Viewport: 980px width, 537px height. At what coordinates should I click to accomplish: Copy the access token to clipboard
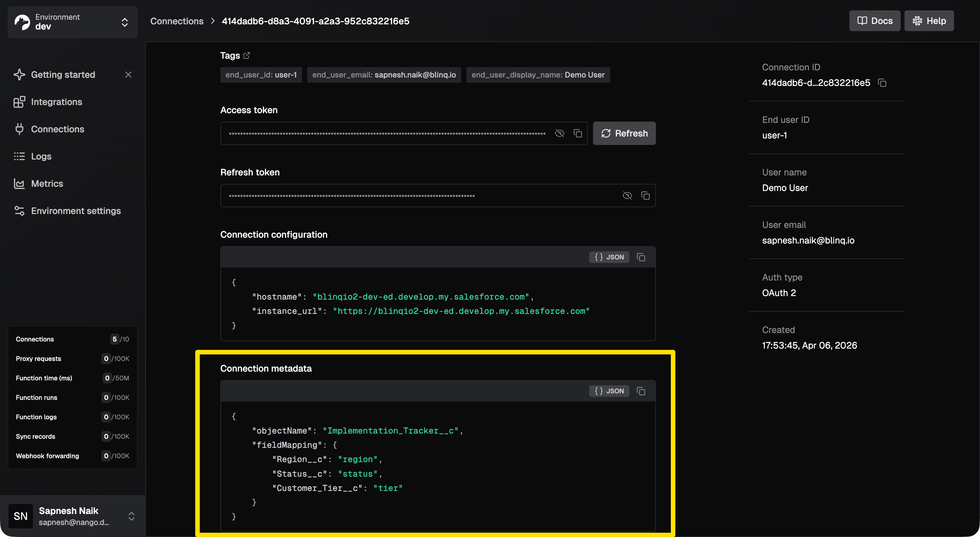click(577, 133)
